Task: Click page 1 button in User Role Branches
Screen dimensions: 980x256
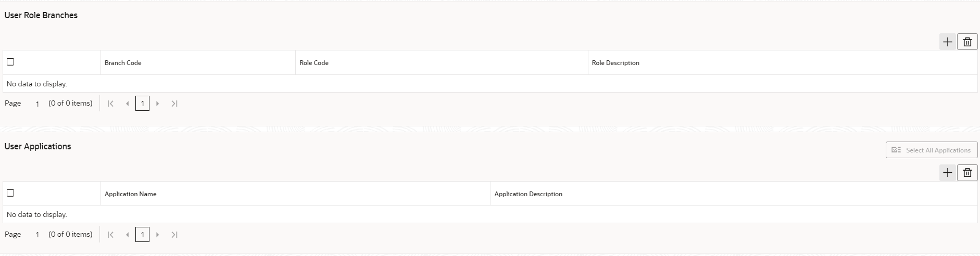Action: pos(142,104)
